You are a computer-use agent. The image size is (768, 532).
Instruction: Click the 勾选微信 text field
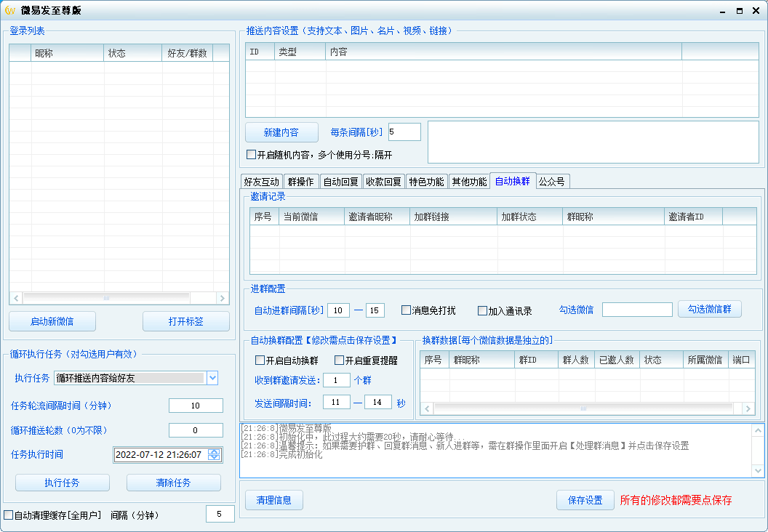(637, 310)
